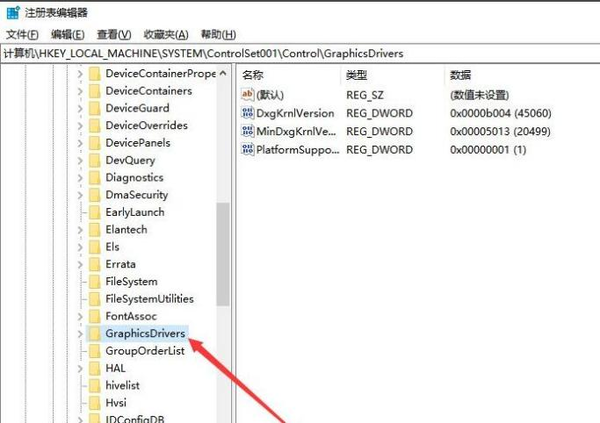Click the tree pane scroll-up arrow
Viewport: 600px width, 423px height.
click(223, 73)
